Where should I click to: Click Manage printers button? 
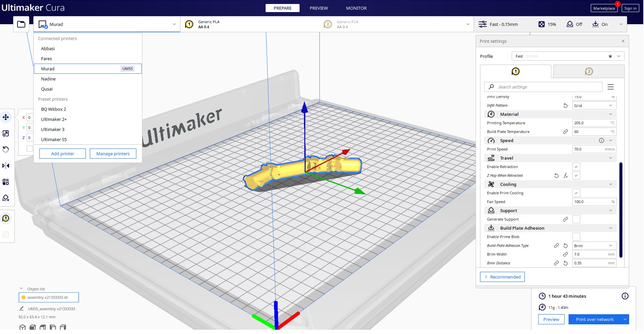tap(113, 154)
